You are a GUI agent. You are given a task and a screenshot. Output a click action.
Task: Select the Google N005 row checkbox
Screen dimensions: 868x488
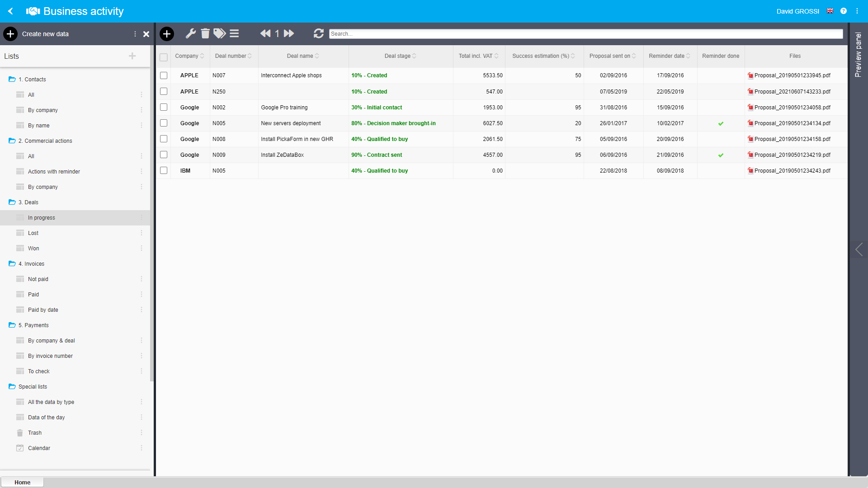coord(164,123)
